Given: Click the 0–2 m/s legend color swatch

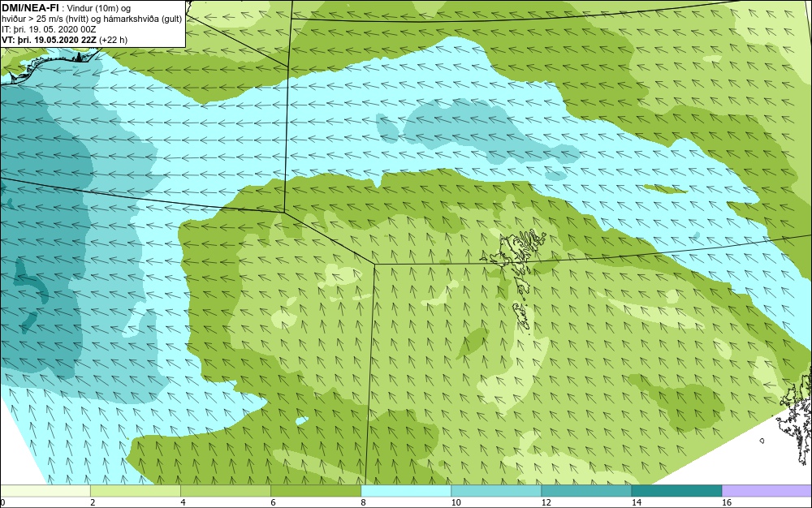Looking at the screenshot, I should pyautogui.click(x=45, y=491).
